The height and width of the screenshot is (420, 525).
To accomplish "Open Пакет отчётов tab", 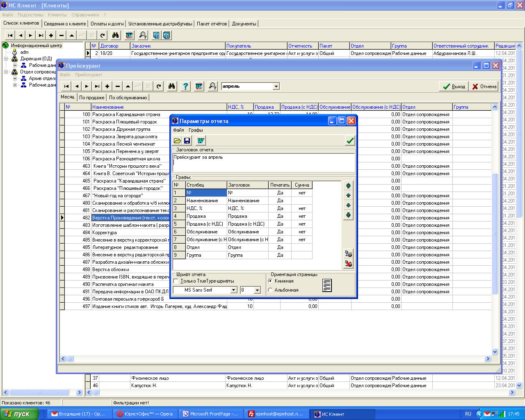I will (x=212, y=24).
